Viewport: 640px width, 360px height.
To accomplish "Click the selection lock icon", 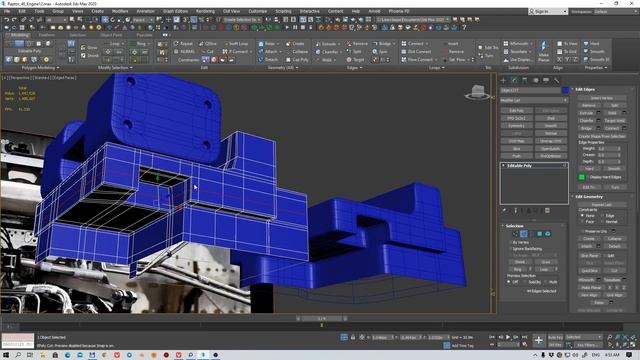I will pos(353,337).
